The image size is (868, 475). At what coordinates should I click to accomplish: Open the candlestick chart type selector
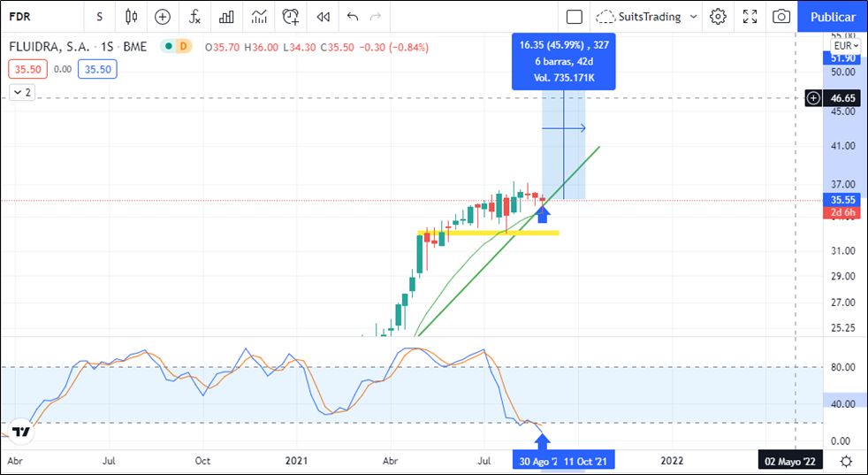coord(132,17)
